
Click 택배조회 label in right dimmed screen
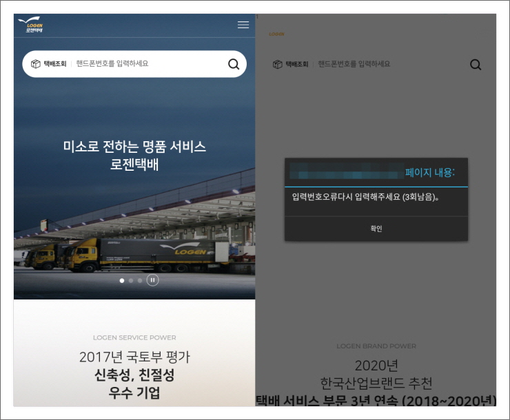coord(297,64)
